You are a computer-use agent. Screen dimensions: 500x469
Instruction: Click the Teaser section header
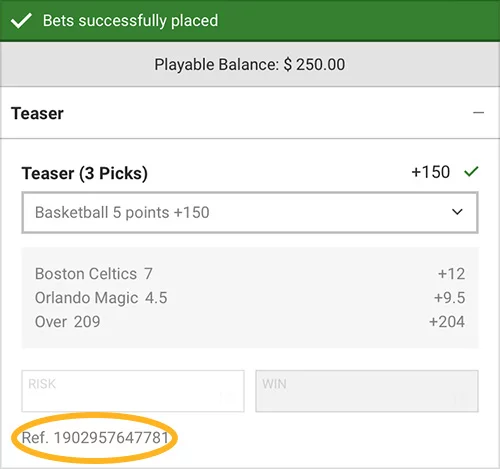[250, 113]
